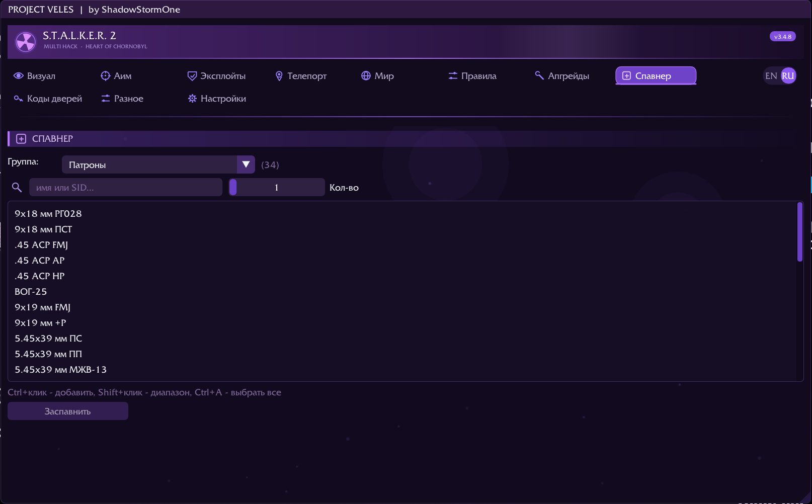
Task: Click the plus-box icon in СПАВНЕР header
Action: [21, 139]
